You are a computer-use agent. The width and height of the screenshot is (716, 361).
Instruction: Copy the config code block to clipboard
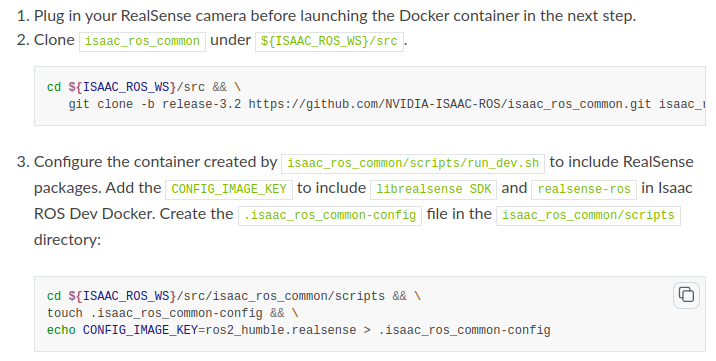(686, 295)
